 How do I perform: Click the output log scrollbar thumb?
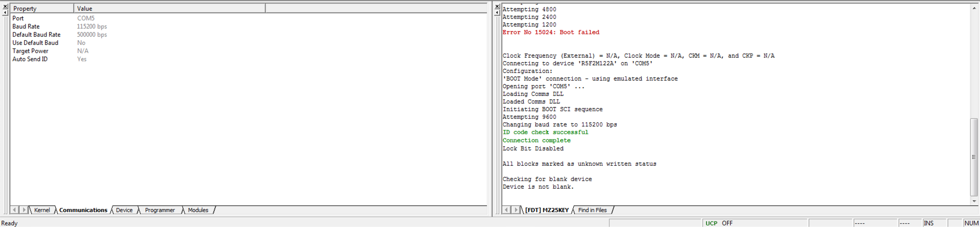pos(974,157)
